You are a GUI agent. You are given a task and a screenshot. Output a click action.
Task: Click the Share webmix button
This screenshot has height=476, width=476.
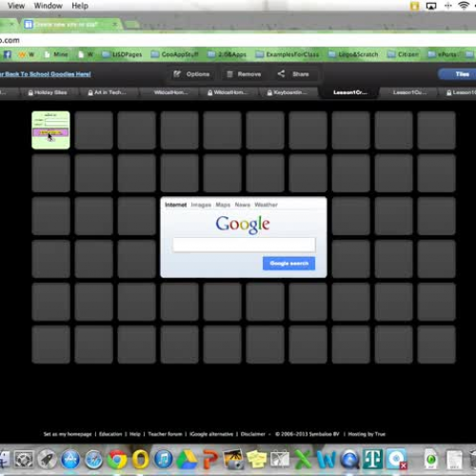pyautogui.click(x=293, y=74)
